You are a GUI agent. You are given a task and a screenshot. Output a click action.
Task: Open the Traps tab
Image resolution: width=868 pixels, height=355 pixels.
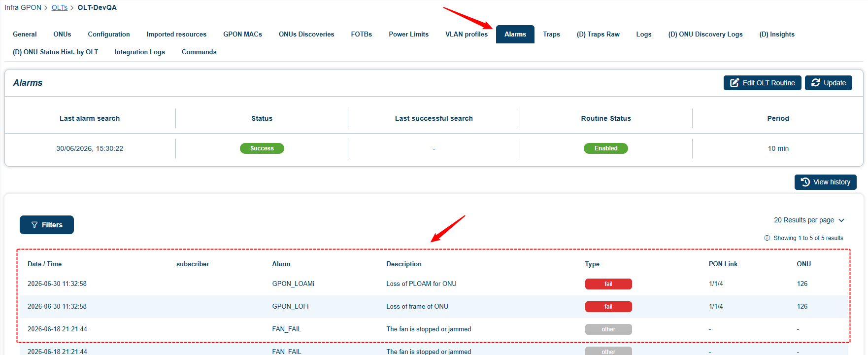(552, 34)
